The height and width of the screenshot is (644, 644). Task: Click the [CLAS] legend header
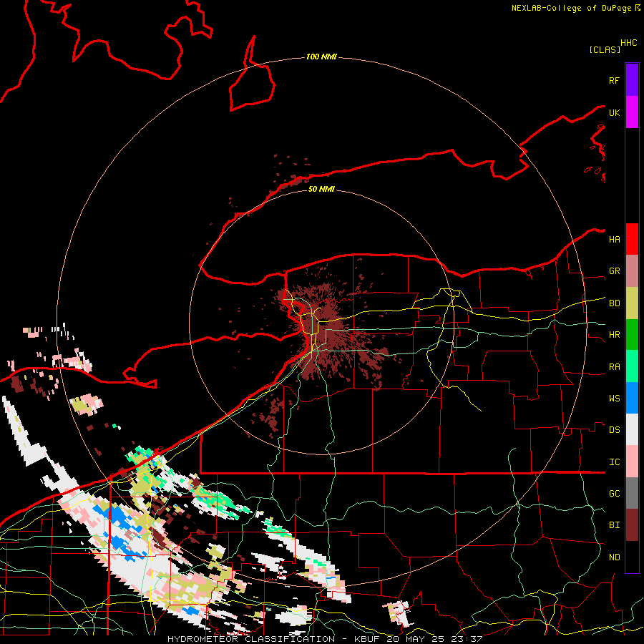click(605, 49)
